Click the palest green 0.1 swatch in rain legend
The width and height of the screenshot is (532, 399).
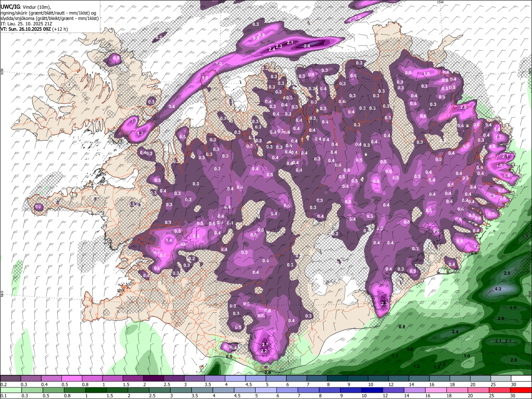pos(11,390)
